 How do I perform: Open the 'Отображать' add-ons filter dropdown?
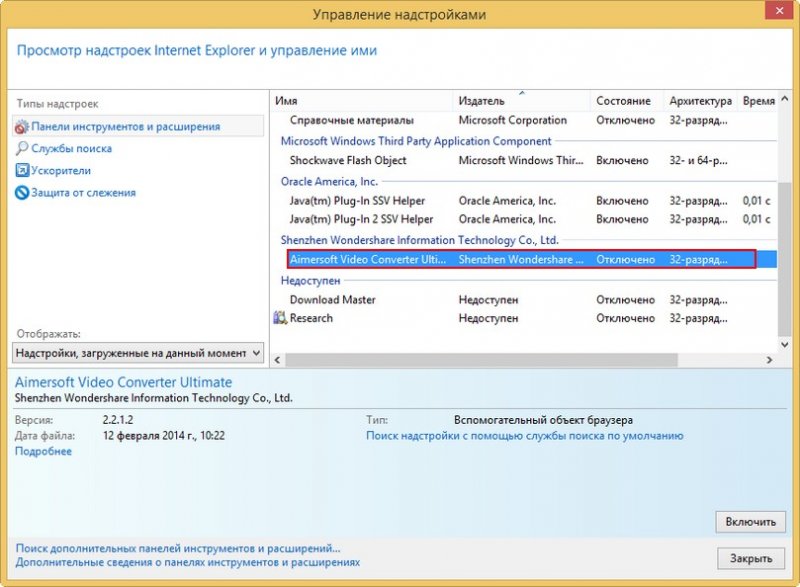pos(139,353)
